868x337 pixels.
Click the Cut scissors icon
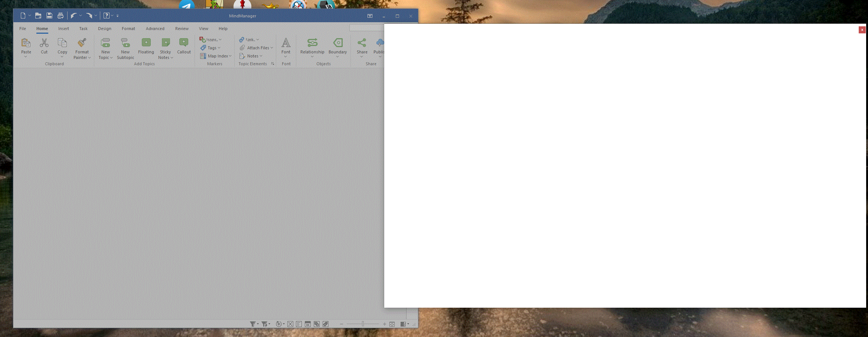pyautogui.click(x=44, y=43)
